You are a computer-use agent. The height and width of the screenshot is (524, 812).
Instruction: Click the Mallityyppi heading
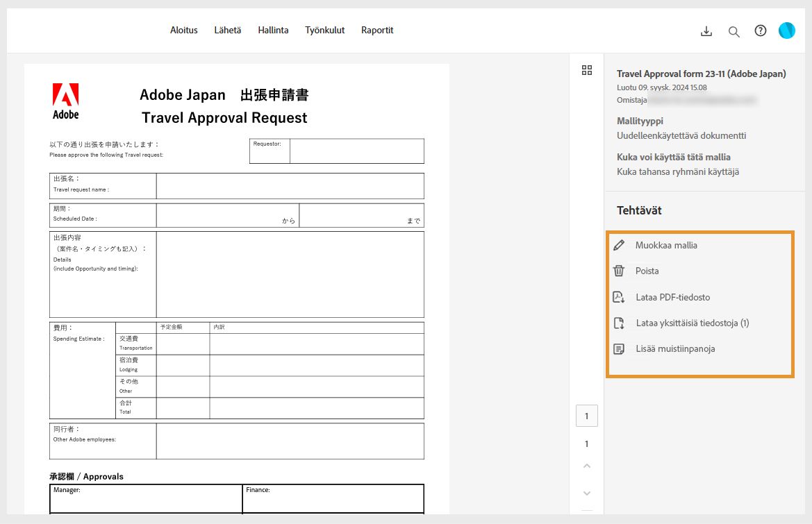(640, 121)
